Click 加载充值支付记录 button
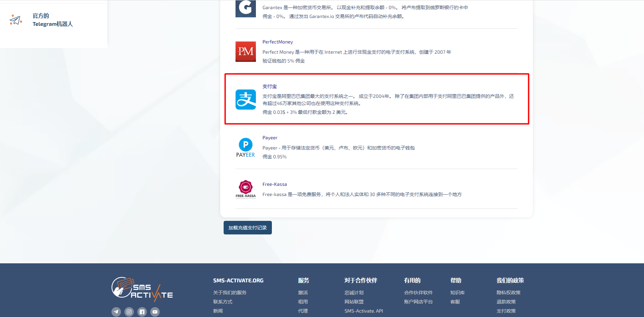Viewport: 644px width, 317px height. (x=248, y=228)
